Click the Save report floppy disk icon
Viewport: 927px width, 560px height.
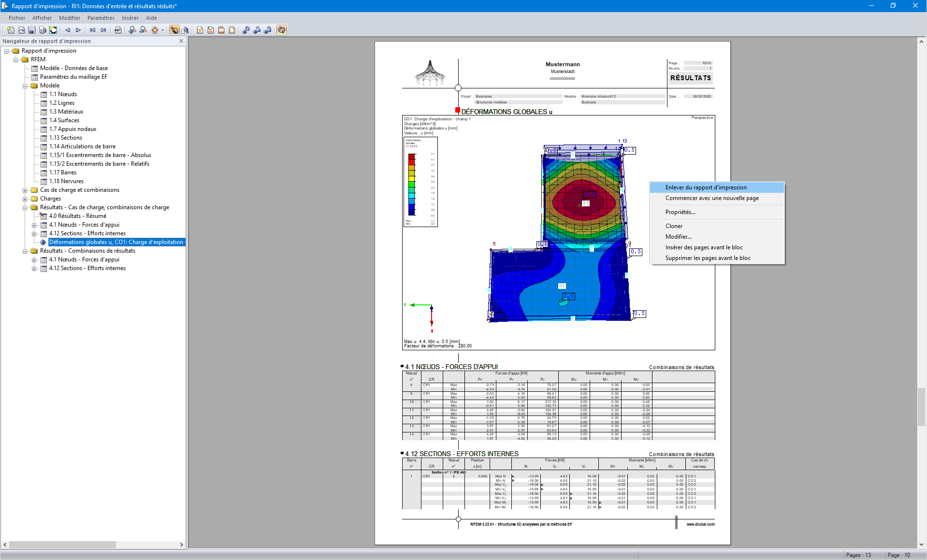click(x=32, y=30)
